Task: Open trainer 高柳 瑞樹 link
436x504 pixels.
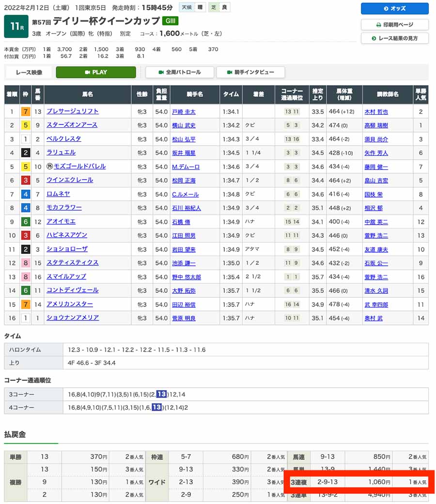Action: pyautogui.click(x=376, y=125)
